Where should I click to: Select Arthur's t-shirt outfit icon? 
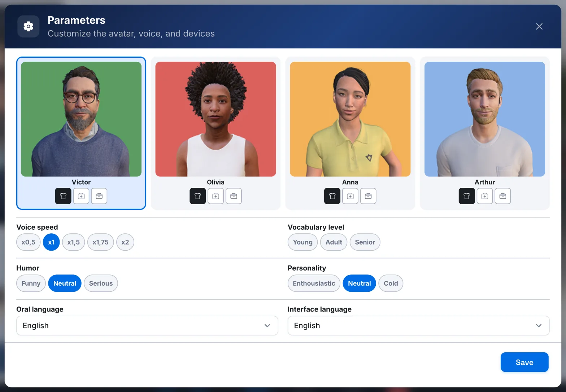click(x=467, y=196)
